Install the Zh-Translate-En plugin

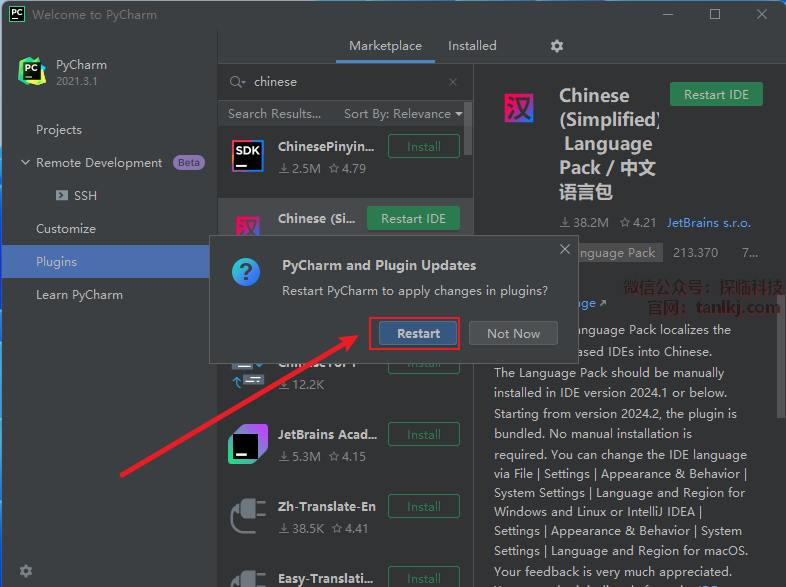click(424, 506)
